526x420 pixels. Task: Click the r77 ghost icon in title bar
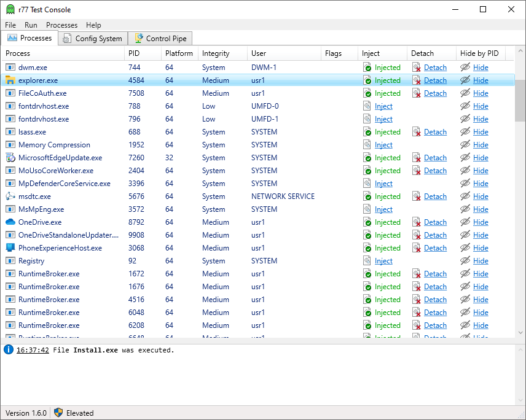[10, 9]
